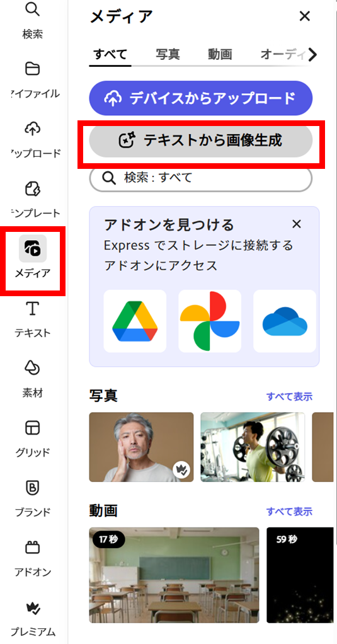Click デバイスからアップロード button
This screenshot has height=644, width=337.
click(x=201, y=98)
